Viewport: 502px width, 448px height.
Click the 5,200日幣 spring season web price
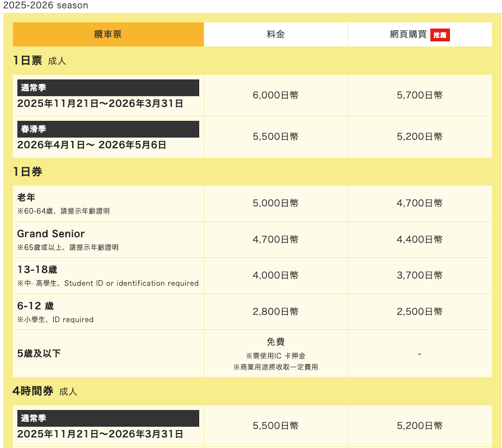point(420,136)
